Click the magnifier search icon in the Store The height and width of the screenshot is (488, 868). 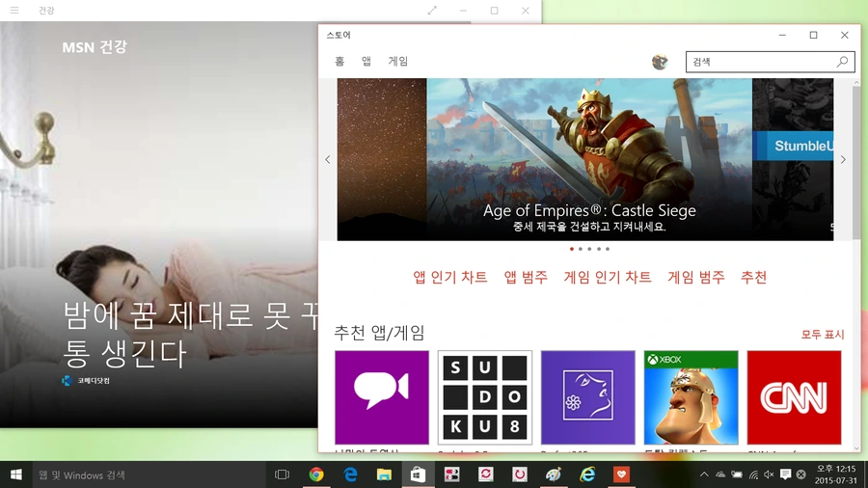[842, 62]
